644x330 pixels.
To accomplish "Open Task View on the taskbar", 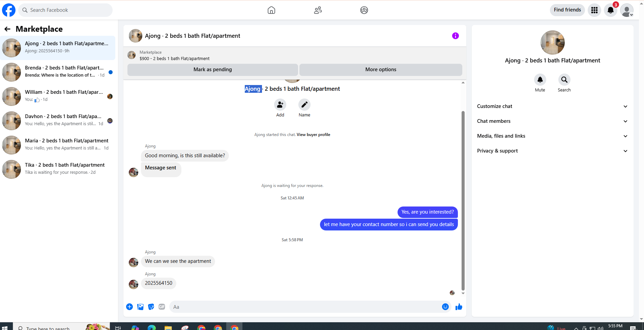I will (x=118, y=328).
